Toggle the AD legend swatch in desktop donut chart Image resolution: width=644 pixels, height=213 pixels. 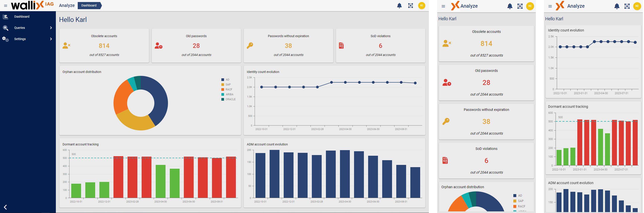tap(222, 80)
